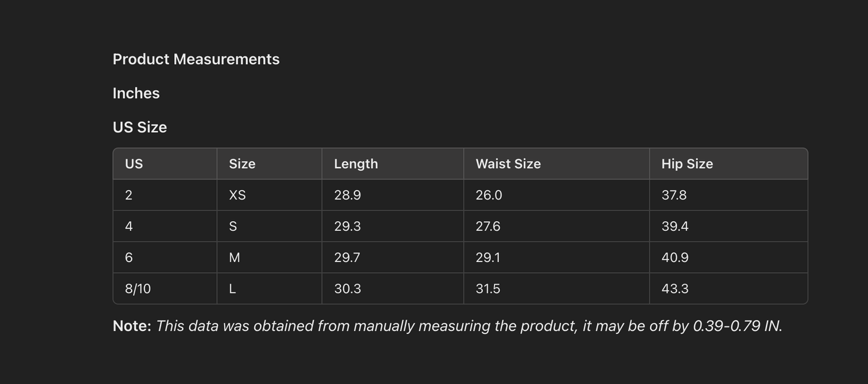868x384 pixels.
Task: Click the Waist Size column header
Action: point(508,164)
